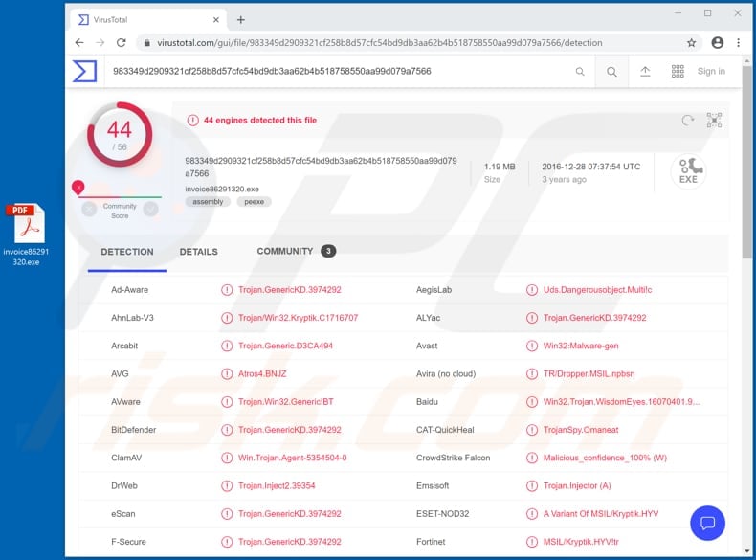
Task: Open a new browser tab
Action: tap(240, 20)
